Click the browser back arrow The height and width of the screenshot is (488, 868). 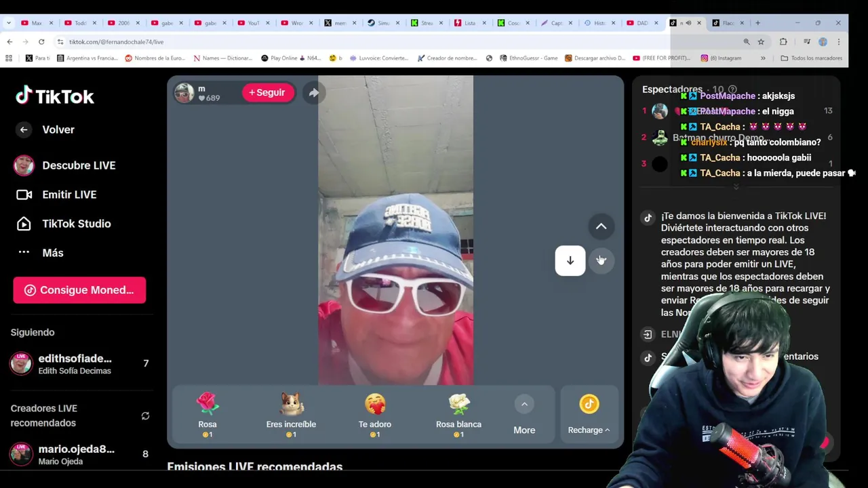[x=9, y=41]
